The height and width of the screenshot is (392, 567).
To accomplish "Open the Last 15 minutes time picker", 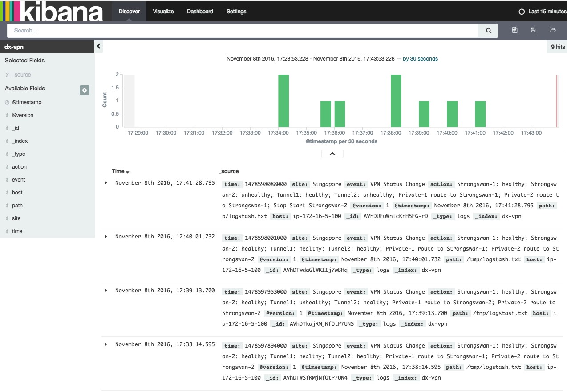I will click(547, 12).
